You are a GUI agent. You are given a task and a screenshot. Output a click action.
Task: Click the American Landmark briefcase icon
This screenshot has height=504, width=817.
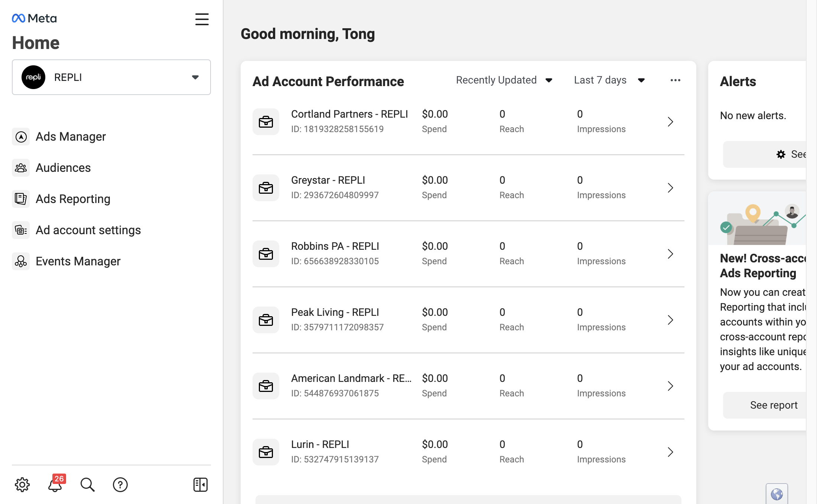(266, 386)
